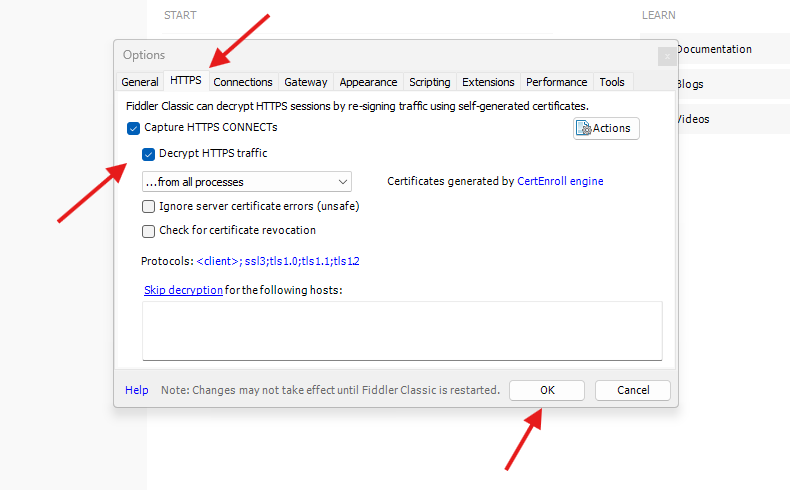Open the Performance tab
790x490 pixels.
click(557, 82)
